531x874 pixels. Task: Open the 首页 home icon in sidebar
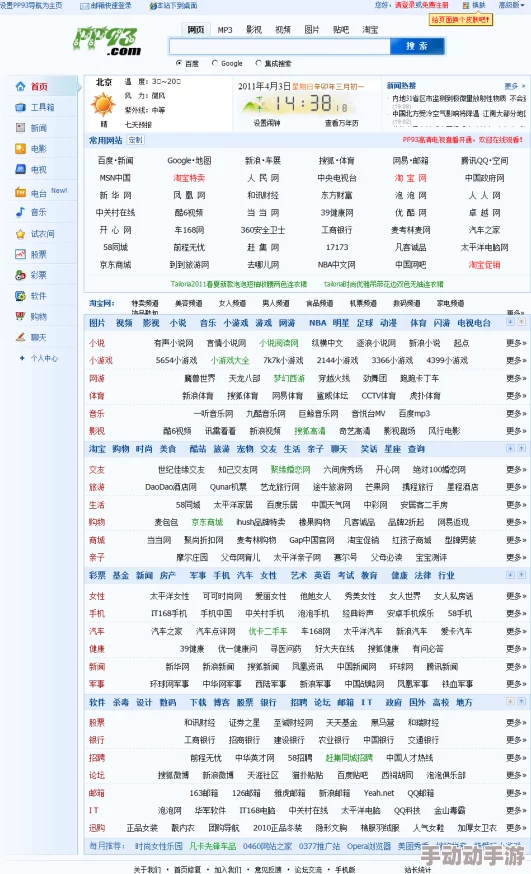[x=21, y=86]
